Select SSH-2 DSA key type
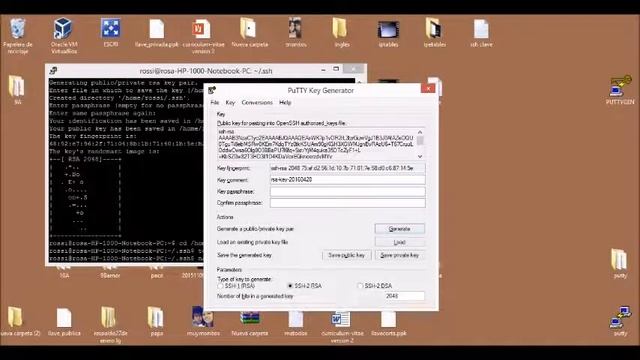Screen dimensions: 640x360 (x=360, y=286)
